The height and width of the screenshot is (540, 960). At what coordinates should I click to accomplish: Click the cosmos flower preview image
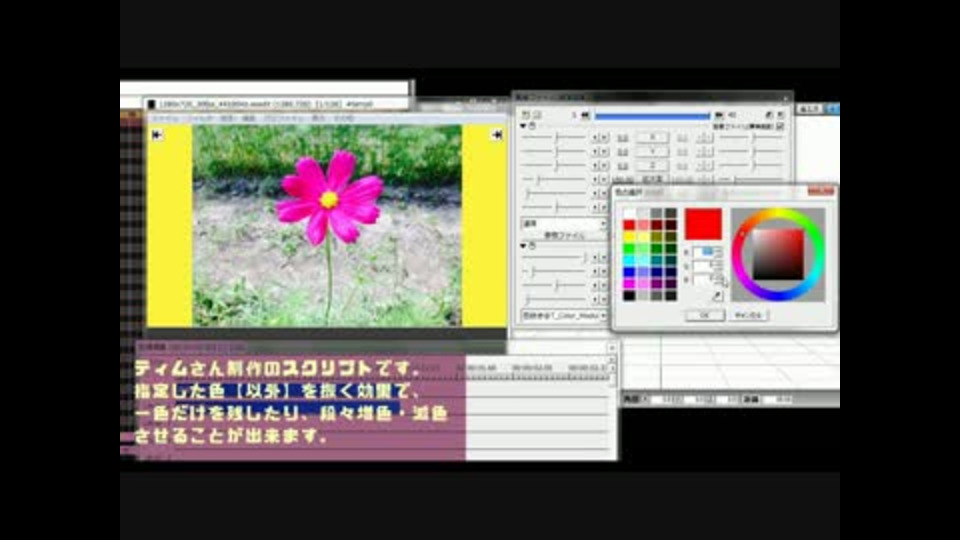(x=327, y=226)
